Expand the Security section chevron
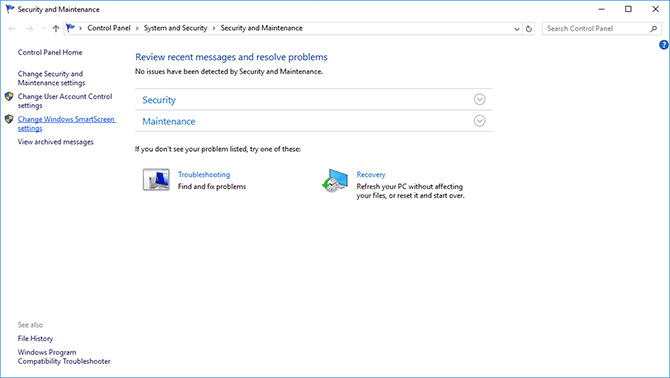 tap(479, 100)
